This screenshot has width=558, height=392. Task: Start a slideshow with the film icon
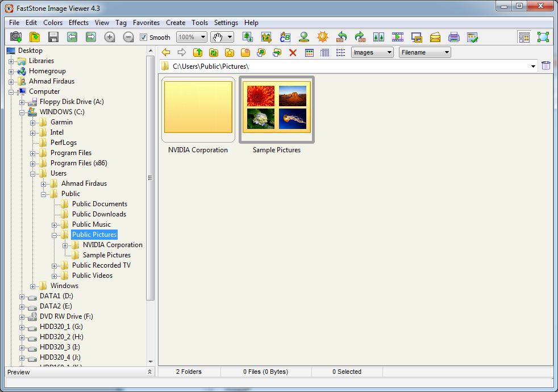398,36
